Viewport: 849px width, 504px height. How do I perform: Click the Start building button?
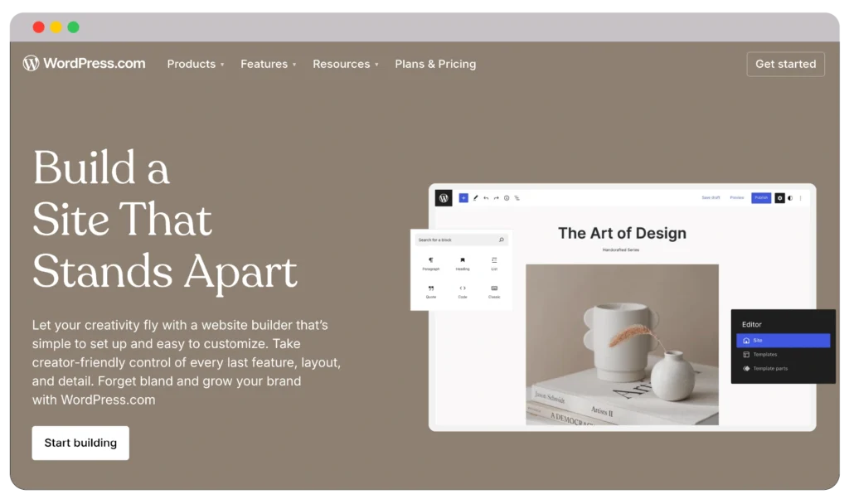[x=80, y=443]
